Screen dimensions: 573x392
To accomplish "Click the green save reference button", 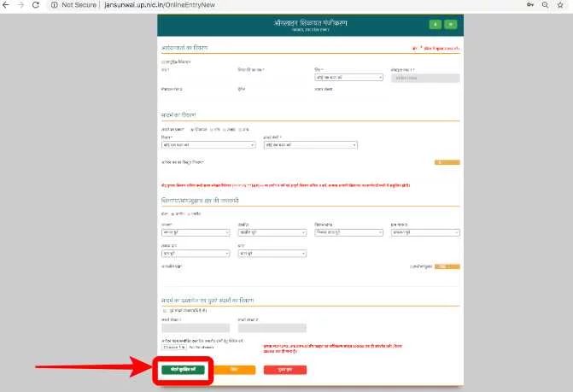I will (x=183, y=370).
